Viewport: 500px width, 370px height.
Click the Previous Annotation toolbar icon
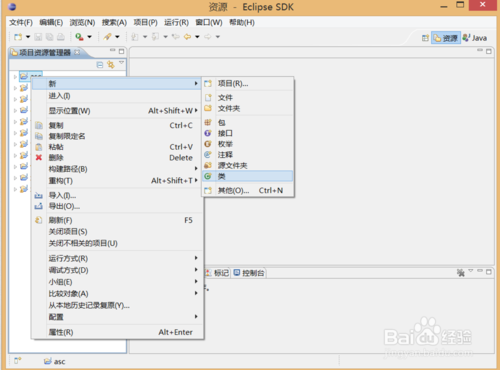tap(155, 37)
